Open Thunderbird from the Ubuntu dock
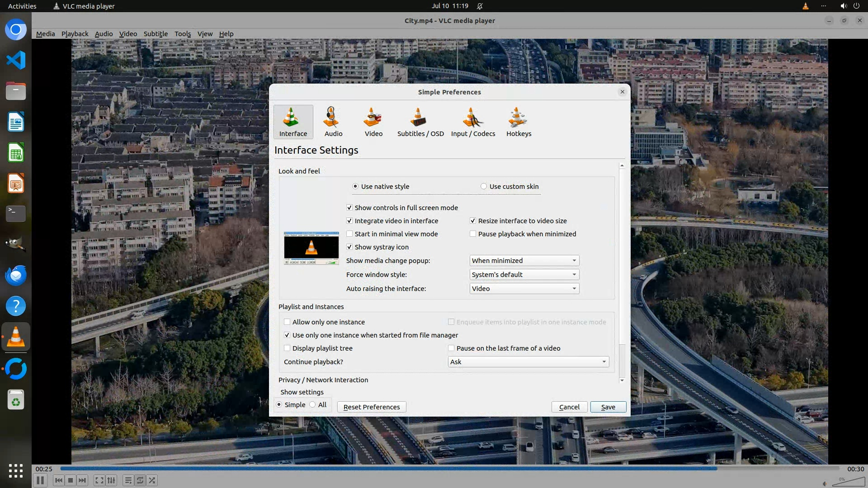 16,275
